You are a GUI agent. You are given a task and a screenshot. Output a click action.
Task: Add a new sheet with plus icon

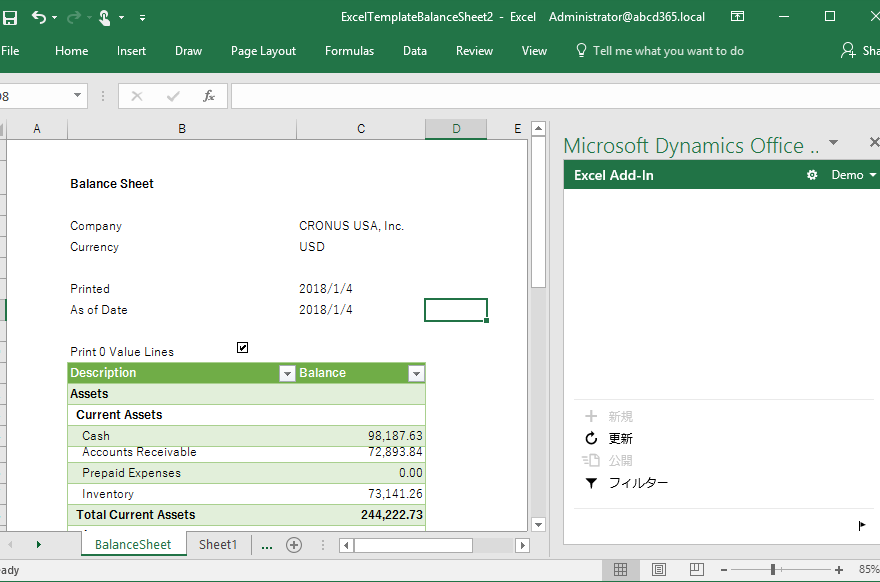[x=294, y=545]
